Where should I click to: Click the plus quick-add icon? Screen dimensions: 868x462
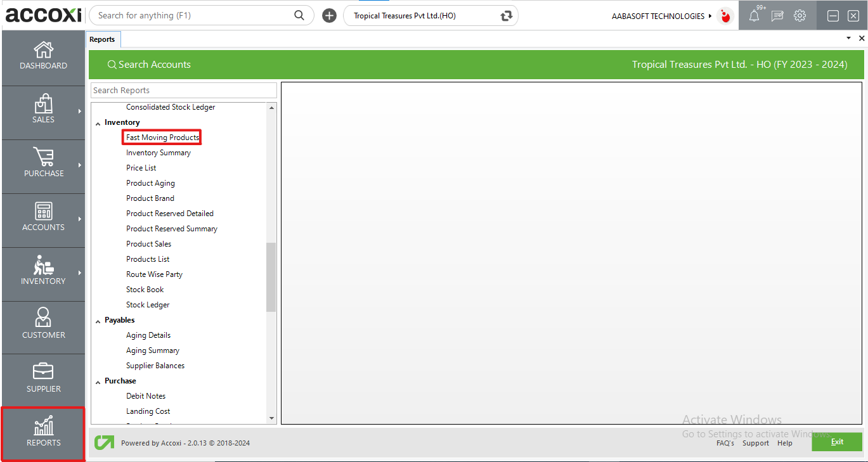(x=329, y=16)
